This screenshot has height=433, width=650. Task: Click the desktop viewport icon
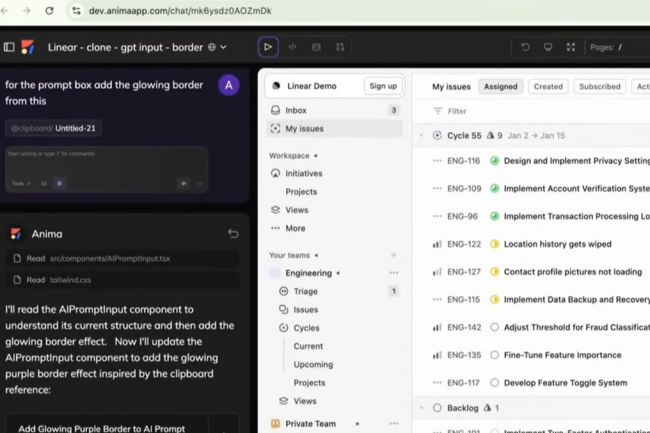(548, 47)
